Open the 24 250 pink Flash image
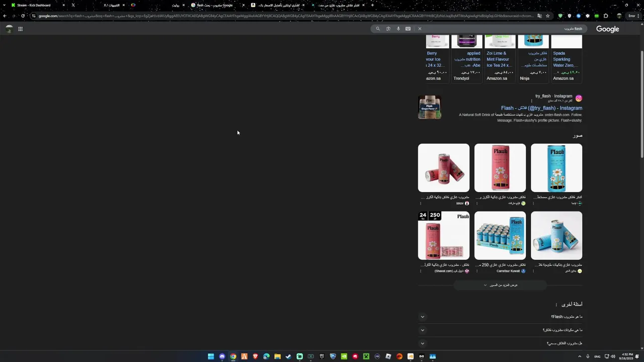This screenshot has height=362, width=644. pyautogui.click(x=444, y=235)
